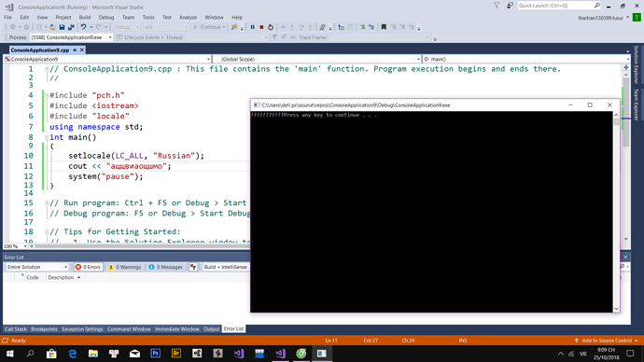Open the File menu

point(7,17)
